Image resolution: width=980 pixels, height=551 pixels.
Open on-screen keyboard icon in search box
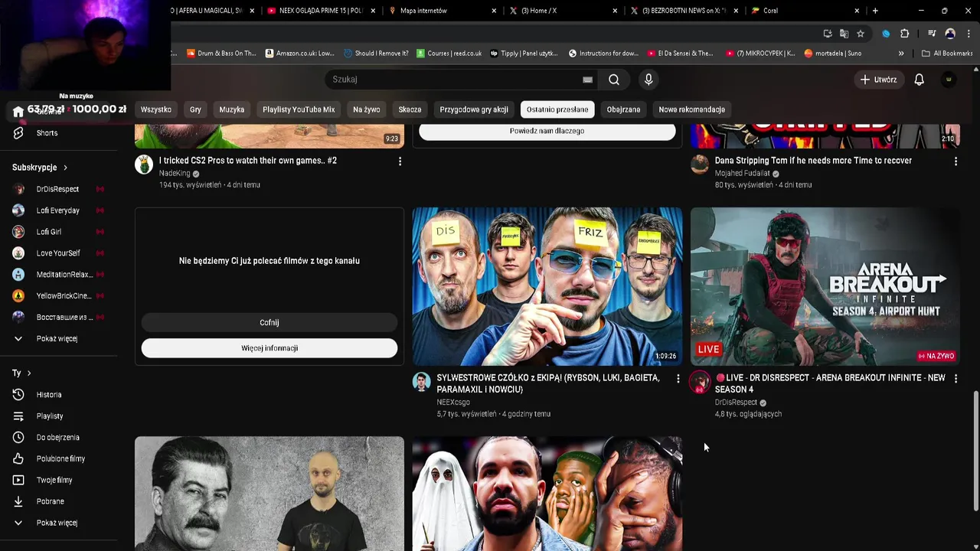(587, 80)
